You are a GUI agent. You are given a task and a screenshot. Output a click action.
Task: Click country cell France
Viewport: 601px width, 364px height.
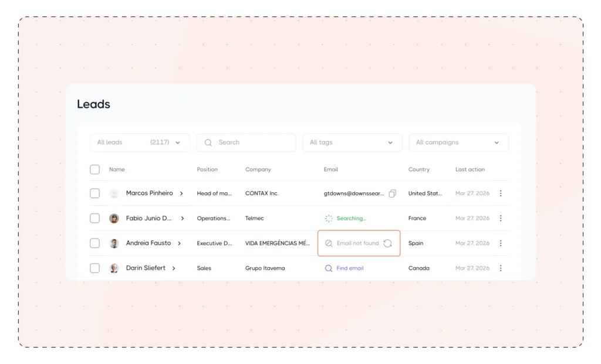point(417,218)
